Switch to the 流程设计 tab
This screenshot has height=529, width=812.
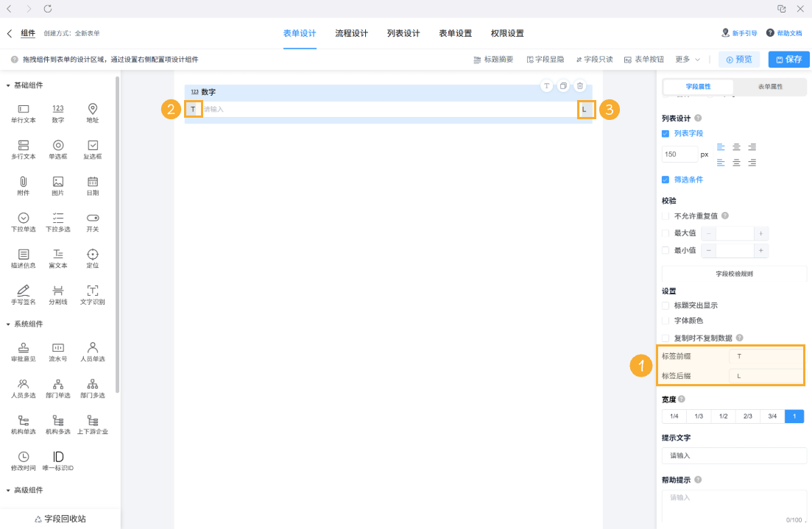(352, 33)
